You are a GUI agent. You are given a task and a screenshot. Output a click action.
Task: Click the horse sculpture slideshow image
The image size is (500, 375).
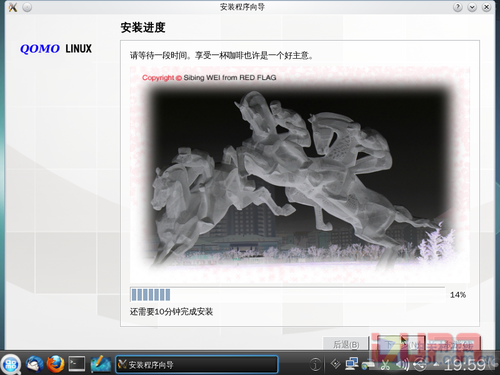coord(300,175)
